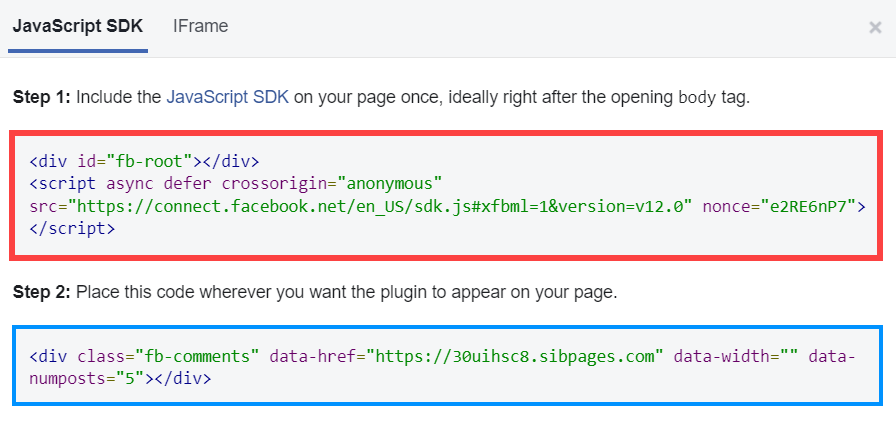This screenshot has width=896, height=427.
Task: Click the word body in Step 1
Action: click(x=696, y=98)
